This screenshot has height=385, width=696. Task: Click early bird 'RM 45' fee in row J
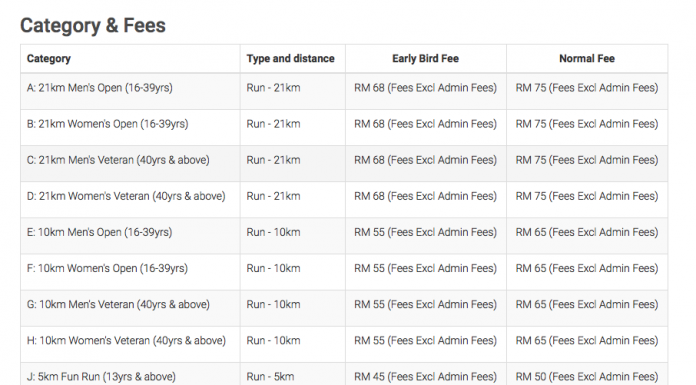pyautogui.click(x=369, y=377)
